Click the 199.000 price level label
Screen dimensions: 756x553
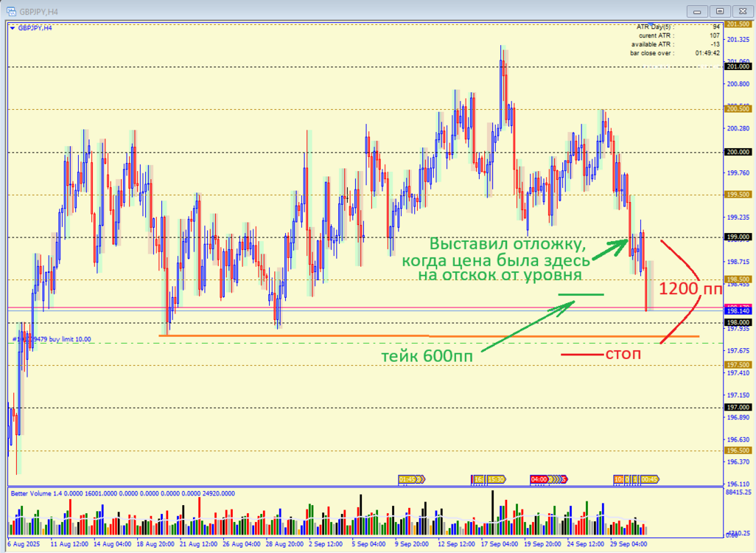tap(738, 237)
